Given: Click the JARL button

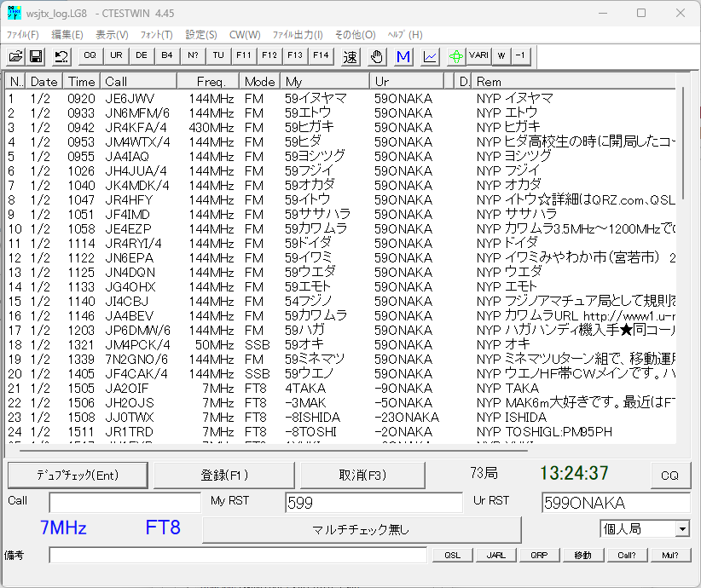Looking at the screenshot, I should pos(495,555).
